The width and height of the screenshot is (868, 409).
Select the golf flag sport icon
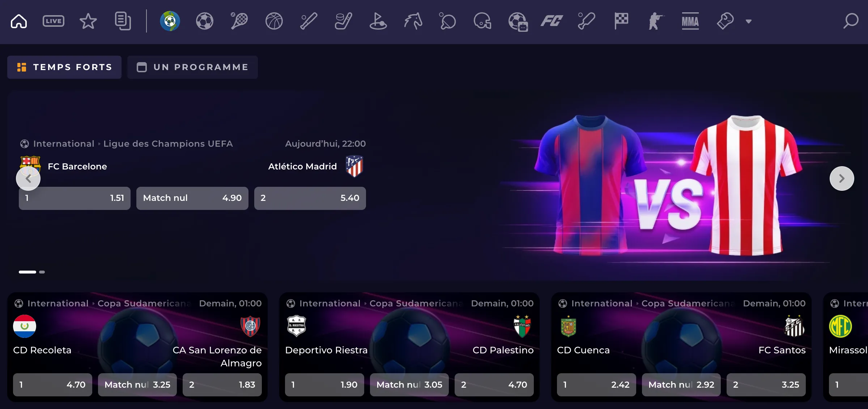click(x=378, y=21)
